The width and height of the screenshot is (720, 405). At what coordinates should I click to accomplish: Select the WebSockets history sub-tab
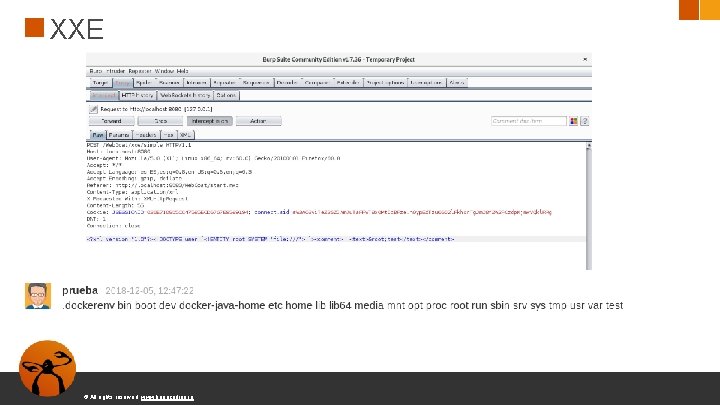(x=185, y=96)
